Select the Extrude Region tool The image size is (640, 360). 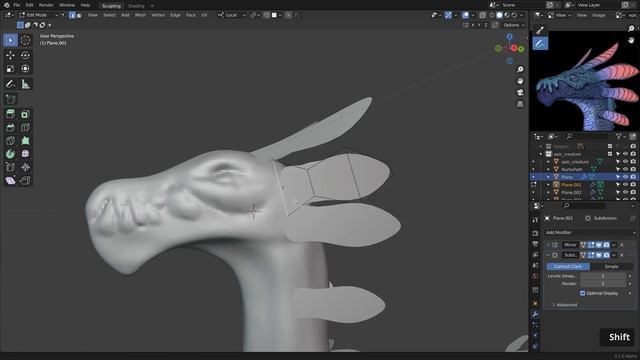11,114
